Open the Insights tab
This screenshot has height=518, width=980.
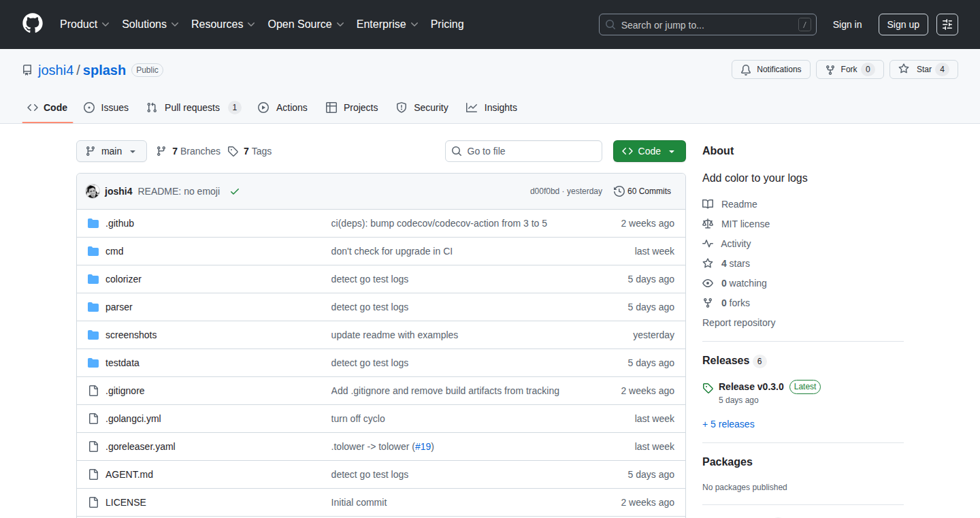click(491, 108)
